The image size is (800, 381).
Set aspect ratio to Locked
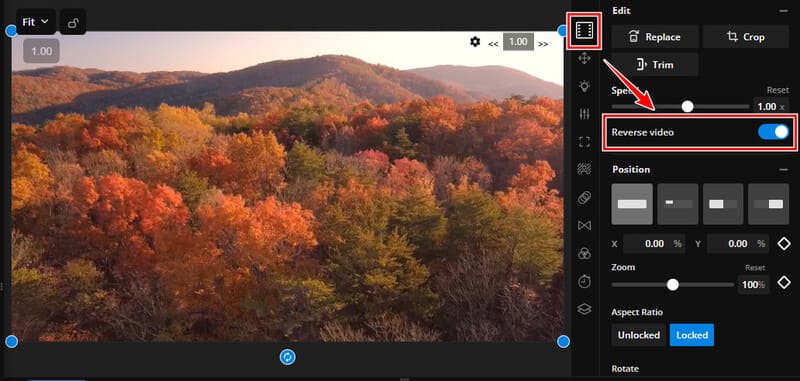coord(692,335)
